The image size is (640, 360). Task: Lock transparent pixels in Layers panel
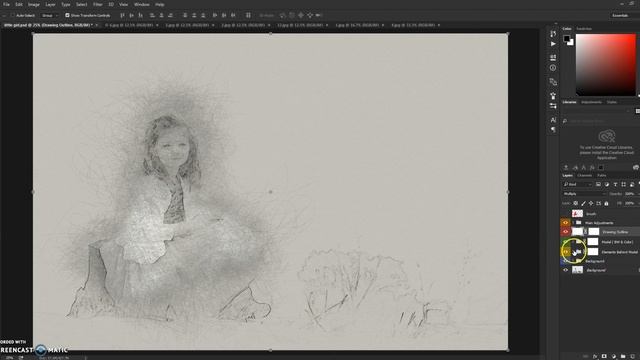click(x=576, y=203)
